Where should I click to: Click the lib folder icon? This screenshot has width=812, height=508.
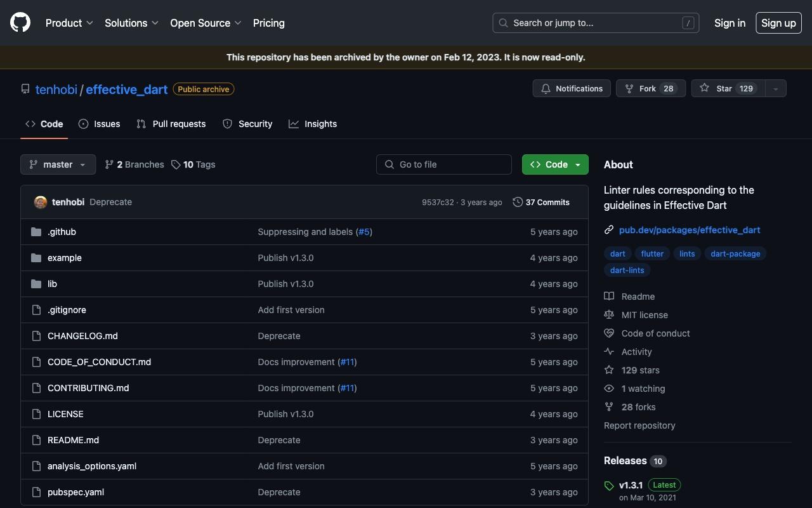[36, 284]
